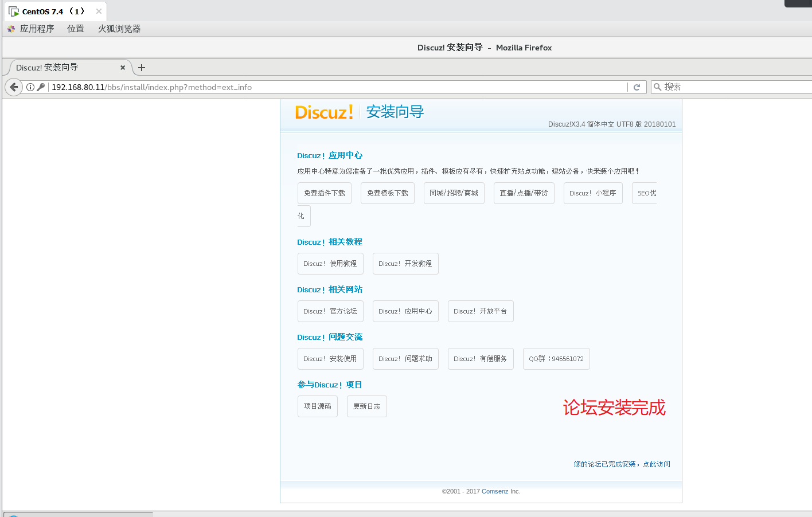Screen dimensions: 812x517
Task: Open Discuz! 问题求助
Action: 405,359
